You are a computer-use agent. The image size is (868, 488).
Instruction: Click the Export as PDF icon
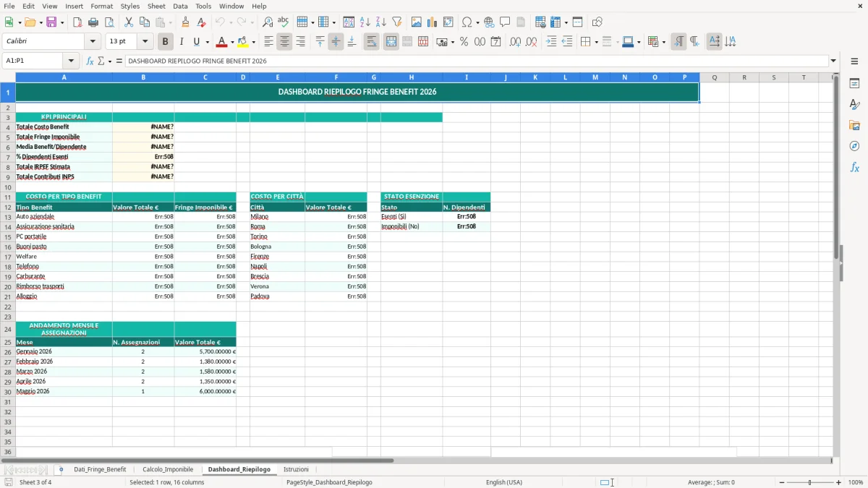[x=77, y=22]
